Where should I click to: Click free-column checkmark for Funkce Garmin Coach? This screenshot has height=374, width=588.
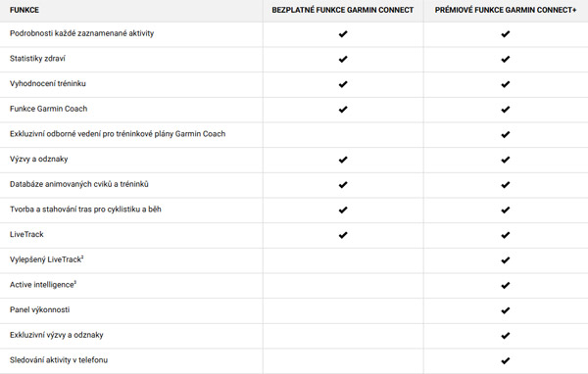[x=343, y=110]
